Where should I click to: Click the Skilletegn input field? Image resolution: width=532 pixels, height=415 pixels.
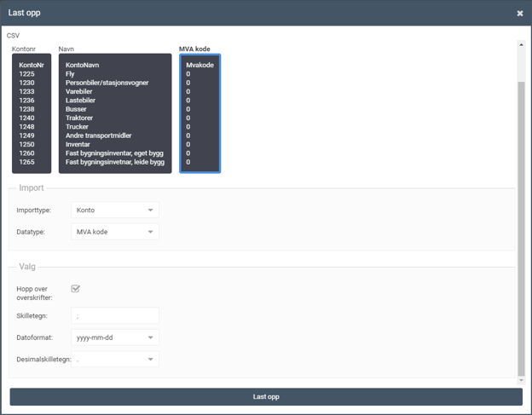(115, 315)
